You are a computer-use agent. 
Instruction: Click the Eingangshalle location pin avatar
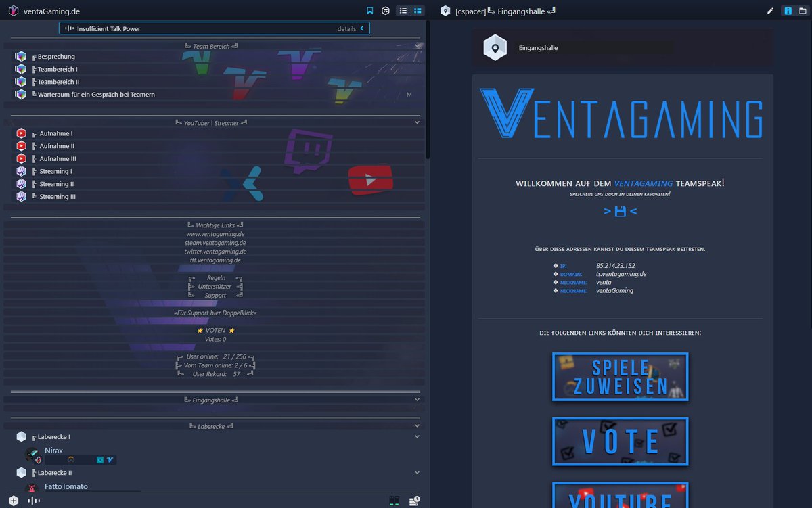click(495, 47)
